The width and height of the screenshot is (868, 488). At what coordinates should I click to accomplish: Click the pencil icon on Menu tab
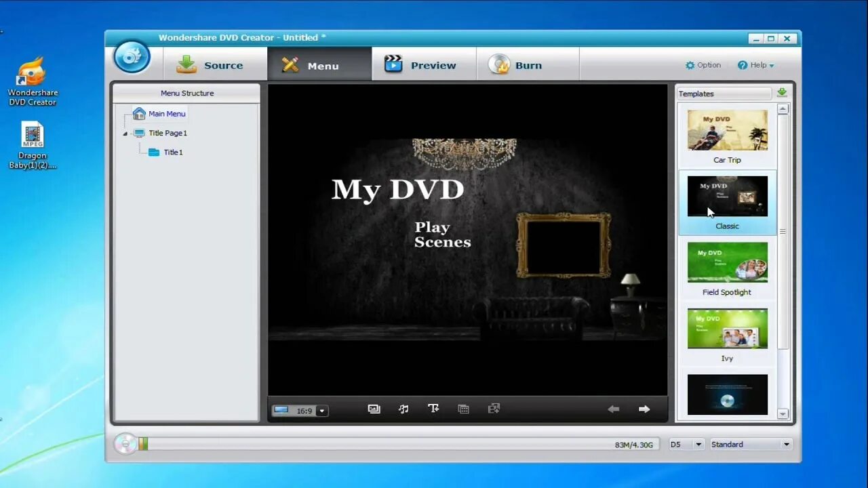[x=291, y=65]
